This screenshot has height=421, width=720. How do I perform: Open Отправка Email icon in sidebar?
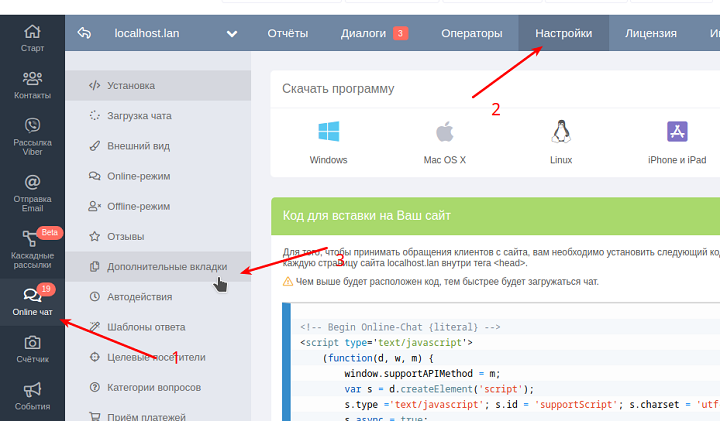point(32,182)
